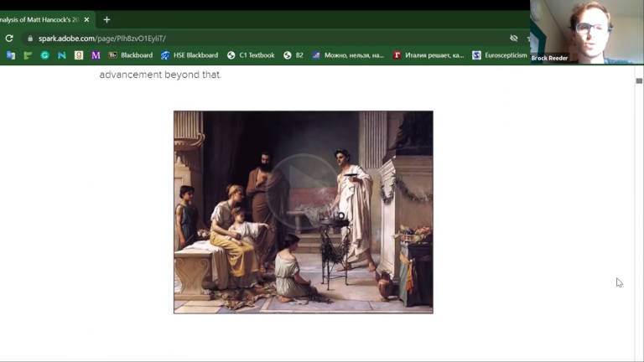Click the crossed-out eye icon in address bar
The width and height of the screenshot is (644, 362).
514,39
